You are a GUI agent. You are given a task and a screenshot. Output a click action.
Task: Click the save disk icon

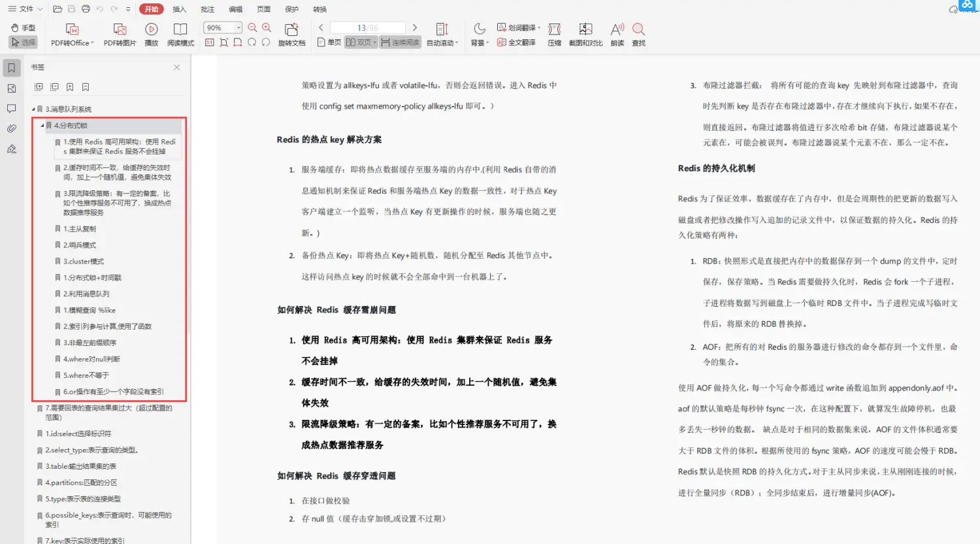[x=72, y=9]
